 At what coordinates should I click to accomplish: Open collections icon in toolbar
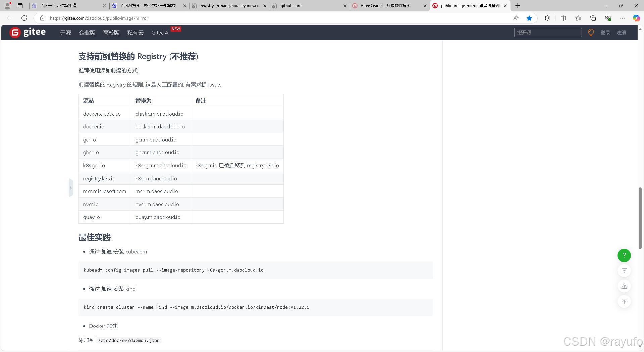click(593, 18)
